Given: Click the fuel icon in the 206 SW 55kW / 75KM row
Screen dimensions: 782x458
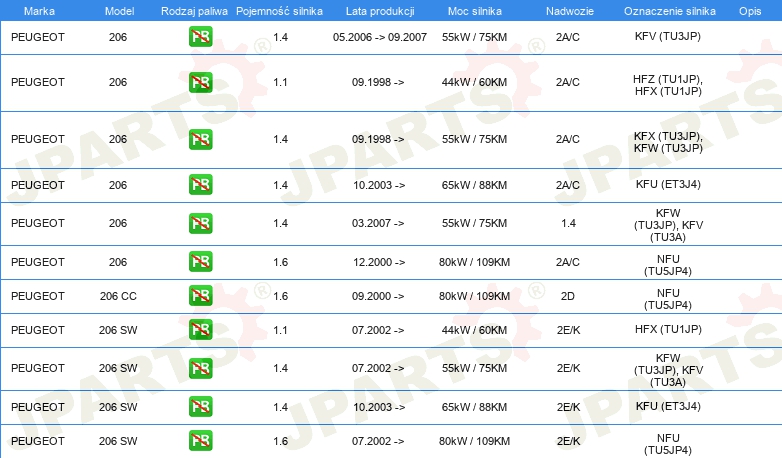Looking at the screenshot, I should tap(200, 368).
